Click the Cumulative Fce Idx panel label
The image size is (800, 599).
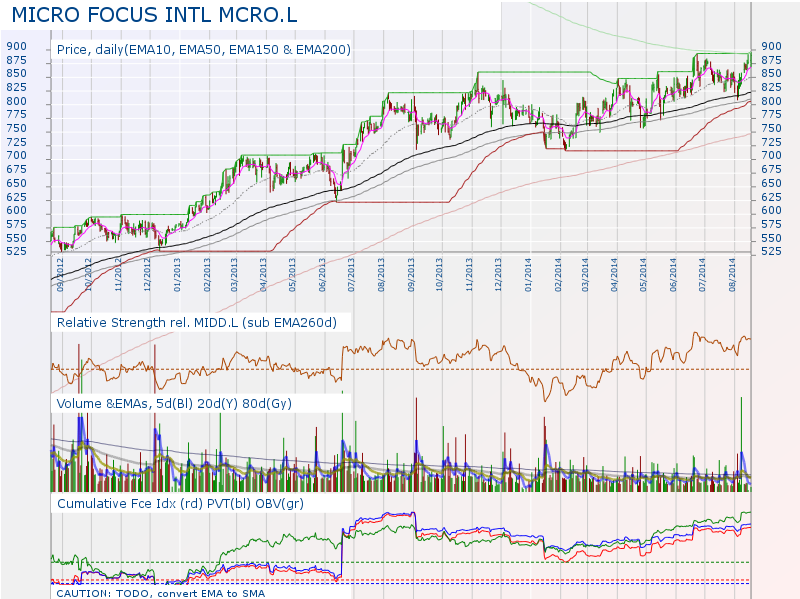pos(180,504)
